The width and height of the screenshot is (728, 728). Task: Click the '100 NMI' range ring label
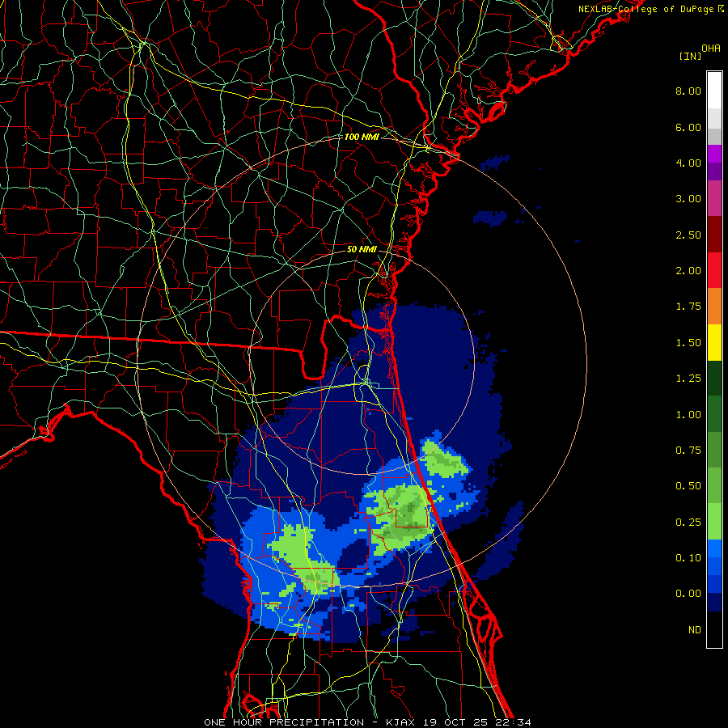click(362, 137)
